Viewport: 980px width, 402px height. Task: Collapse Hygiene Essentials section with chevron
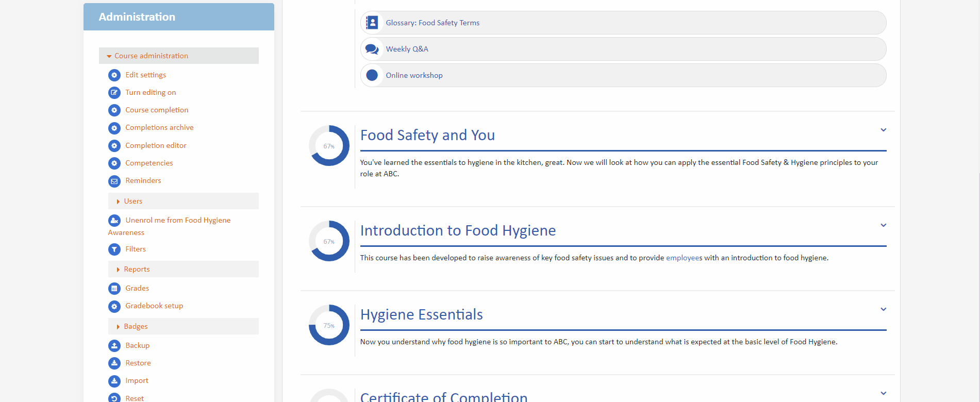coord(883,309)
